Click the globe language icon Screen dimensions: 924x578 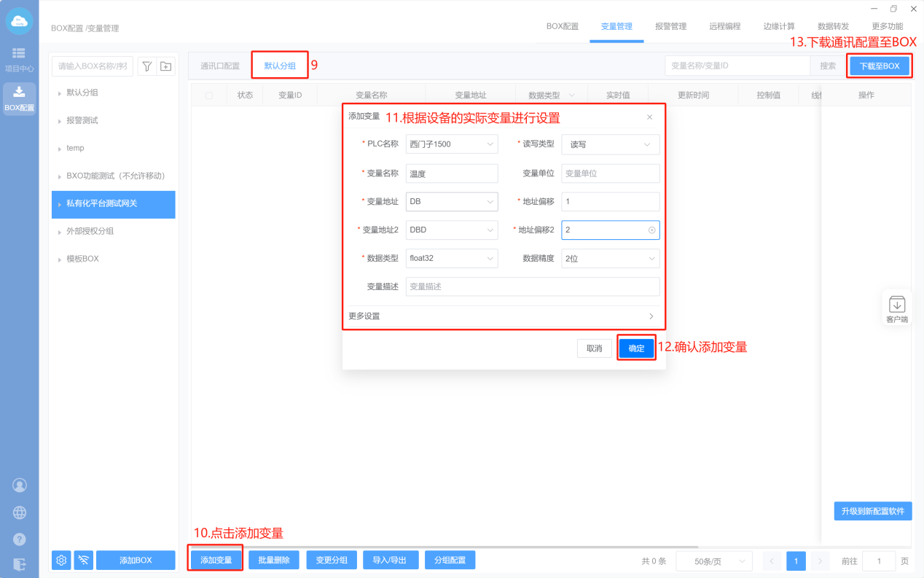(20, 512)
